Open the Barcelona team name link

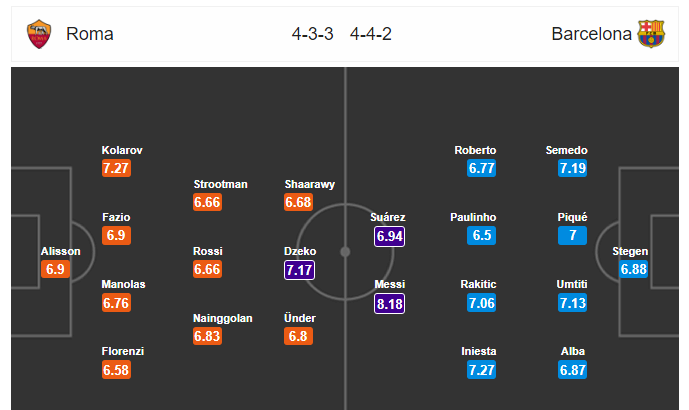[x=591, y=34]
